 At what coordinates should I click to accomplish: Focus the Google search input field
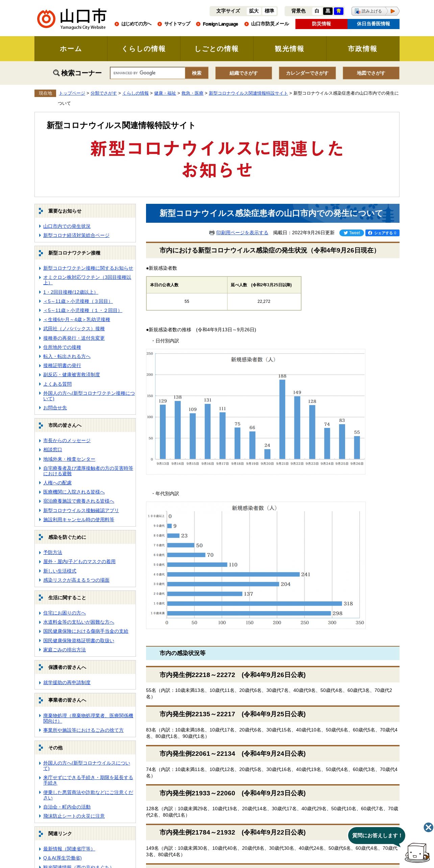click(148, 73)
